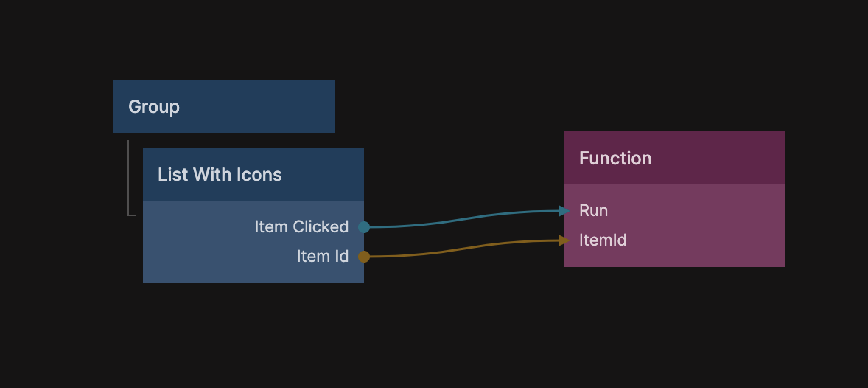
Task: Click the Item Clicked output label
Action: (301, 227)
